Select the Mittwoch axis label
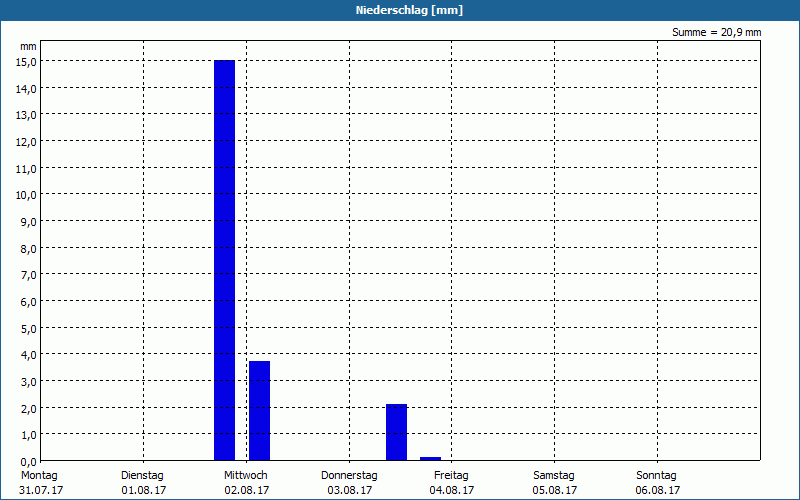 (245, 475)
